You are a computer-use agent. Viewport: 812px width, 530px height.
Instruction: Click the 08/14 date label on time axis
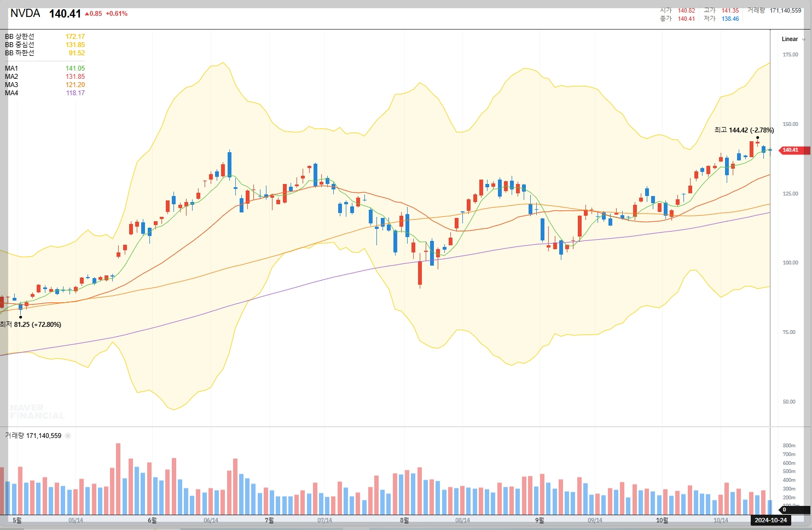pyautogui.click(x=462, y=520)
